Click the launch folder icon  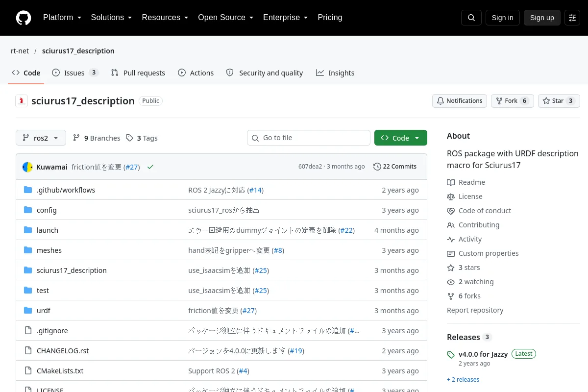point(28,230)
